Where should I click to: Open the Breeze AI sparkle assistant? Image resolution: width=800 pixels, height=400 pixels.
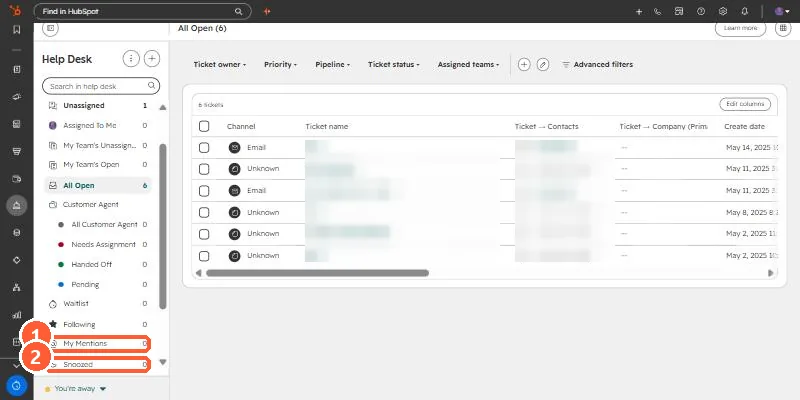coord(267,11)
